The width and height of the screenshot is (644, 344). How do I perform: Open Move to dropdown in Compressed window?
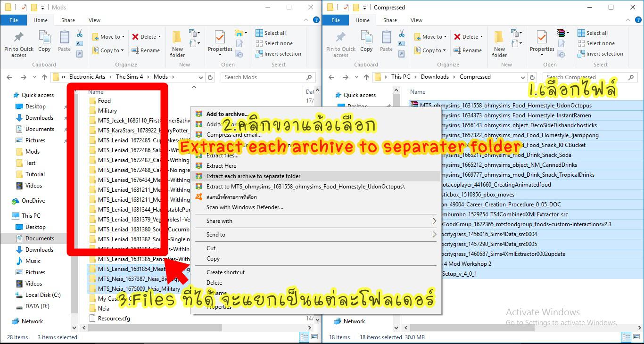(x=430, y=37)
